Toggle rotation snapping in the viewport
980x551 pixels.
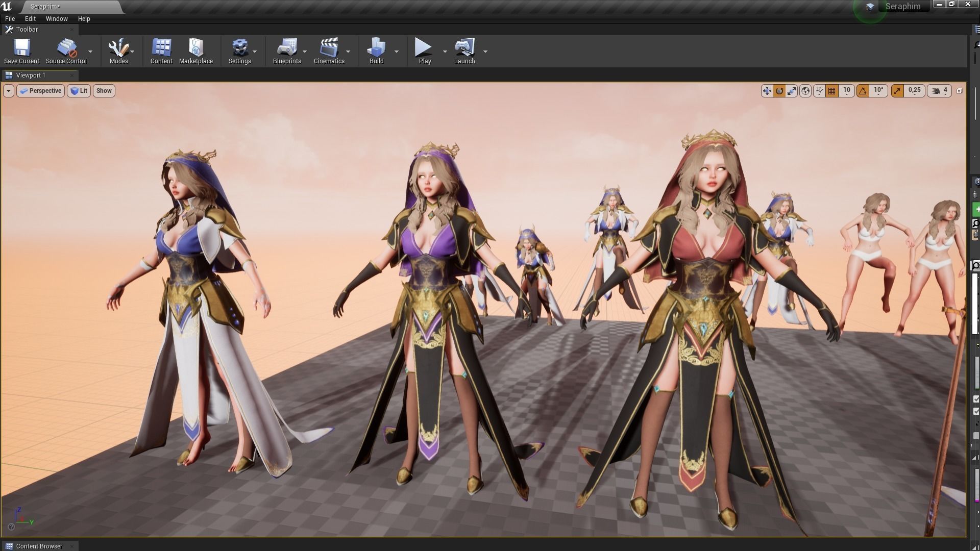863,91
